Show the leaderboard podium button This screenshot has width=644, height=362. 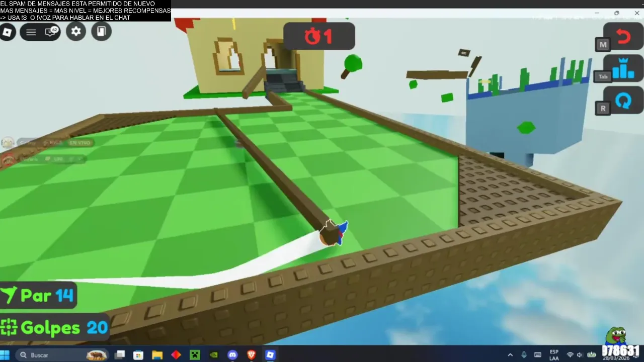(623, 69)
